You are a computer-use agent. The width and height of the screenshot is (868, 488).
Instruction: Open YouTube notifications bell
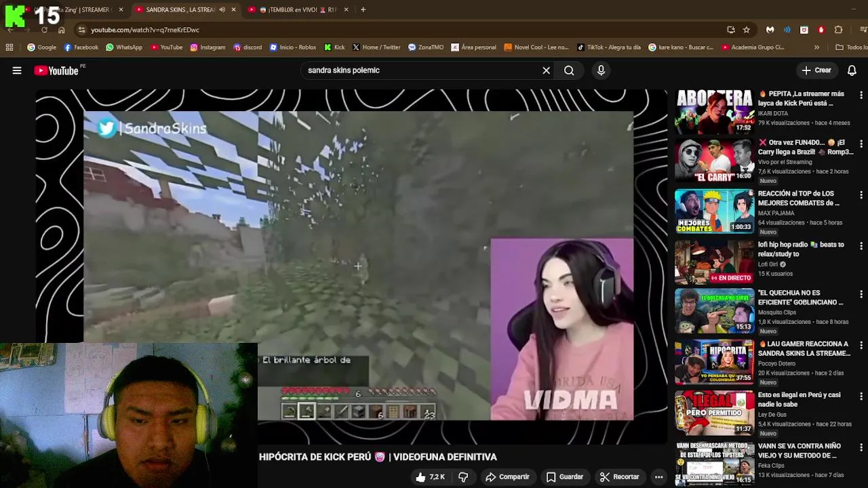(852, 70)
